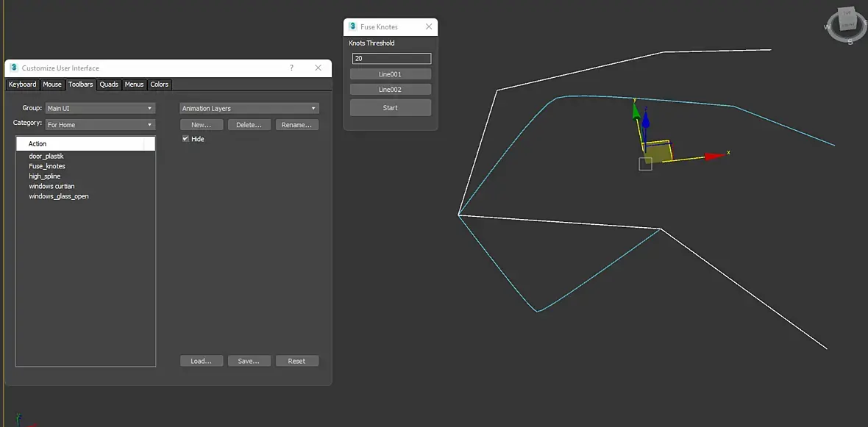Expand the Animation Layers toolbar dropdown

click(249, 109)
